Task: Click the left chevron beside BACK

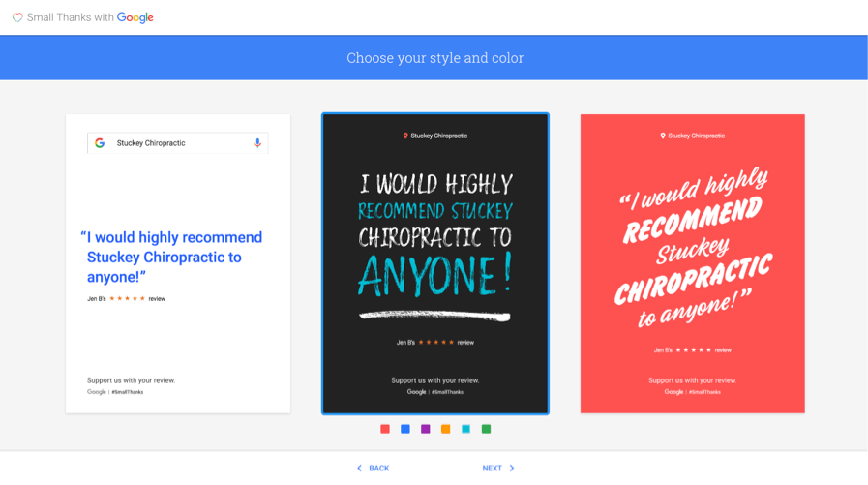Action: pyautogui.click(x=359, y=468)
